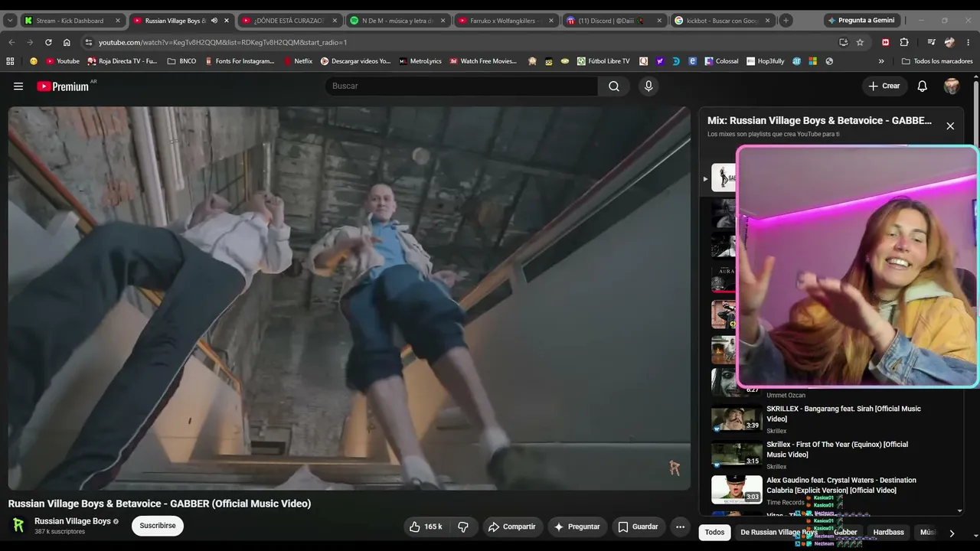980x551 pixels.
Task: Open the BNCO bookmarks folder
Action: click(181, 61)
